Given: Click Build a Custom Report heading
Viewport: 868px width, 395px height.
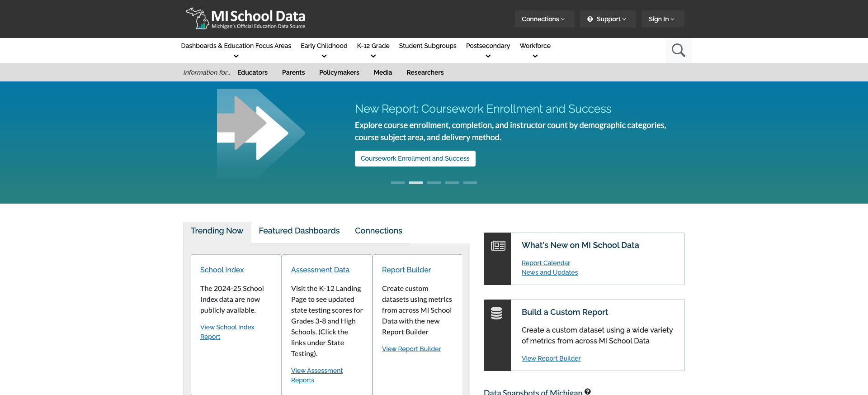Looking at the screenshot, I should click(x=565, y=312).
